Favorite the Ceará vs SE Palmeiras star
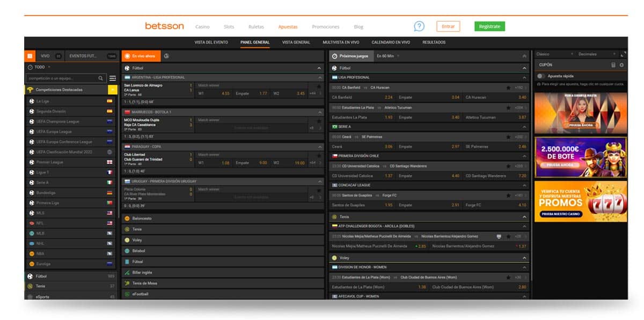644x320 pixels. [508, 137]
